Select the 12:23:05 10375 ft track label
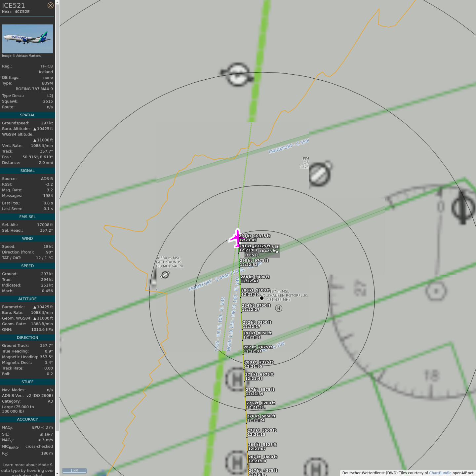This screenshot has height=476, width=476. (255, 238)
